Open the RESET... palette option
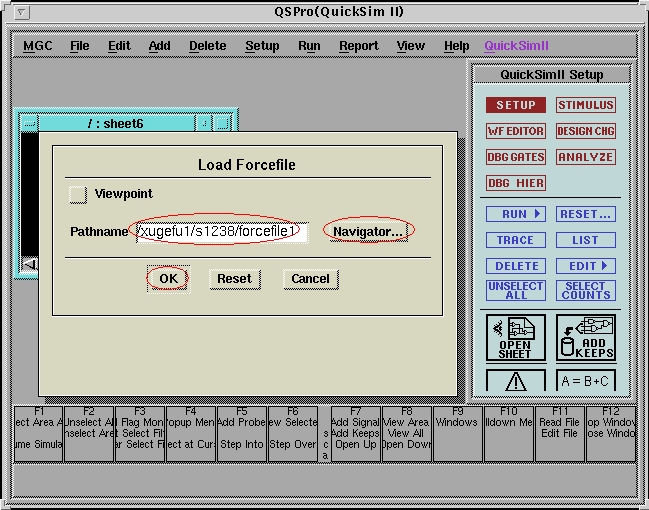649x510 pixels. tap(585, 214)
